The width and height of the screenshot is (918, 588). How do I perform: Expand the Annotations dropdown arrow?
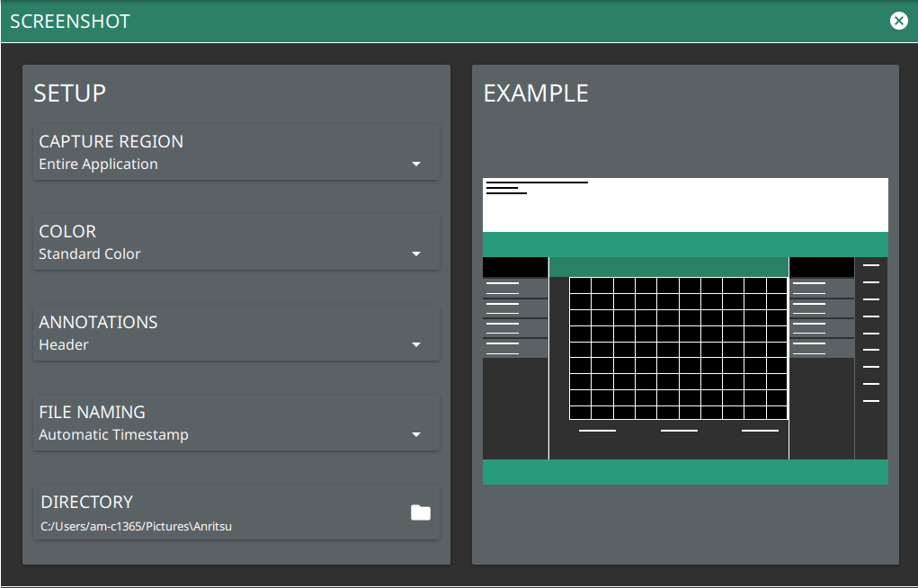(415, 345)
